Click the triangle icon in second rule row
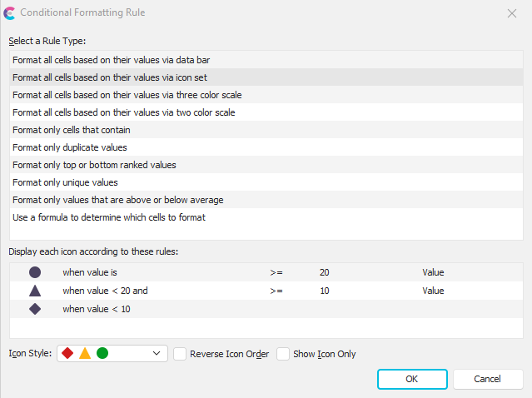The image size is (532, 398). 35,291
